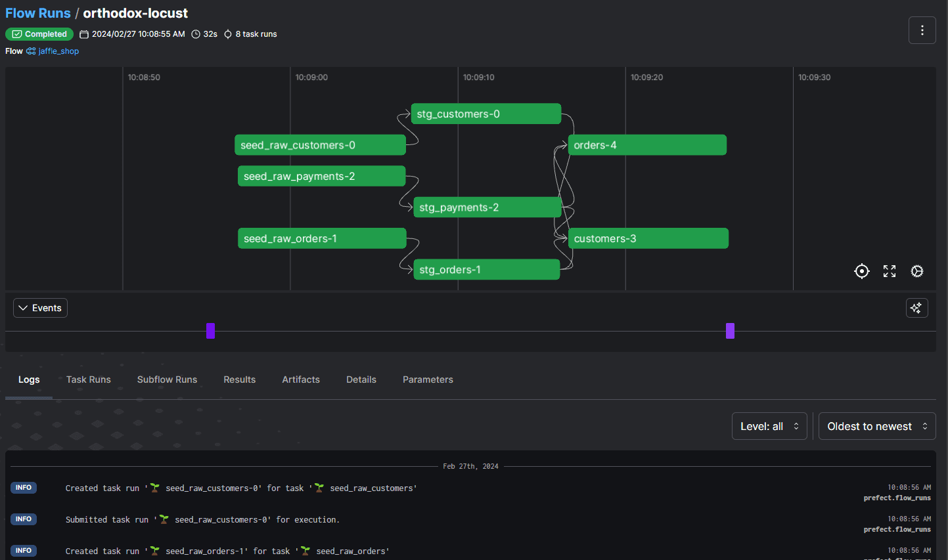Viewport: 948px width, 560px height.
Task: Open the graph settings gear icon
Action: tap(917, 271)
